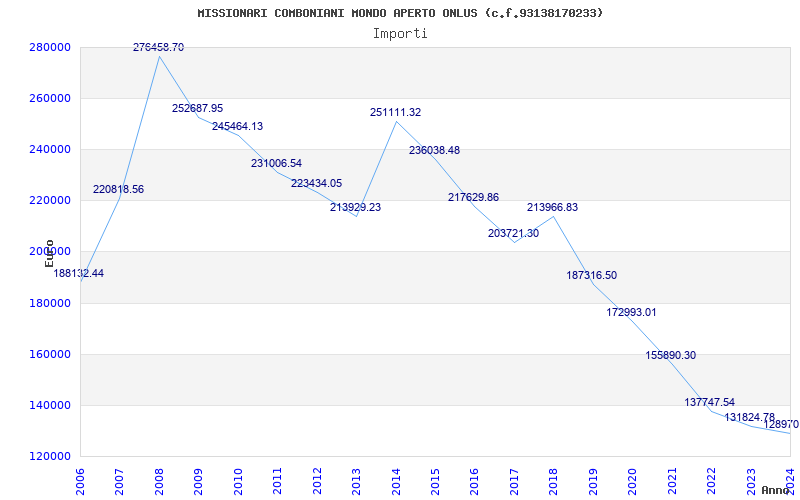800x500 pixels.
Task: Select the 251111.32 peak label
Action: 395,112
